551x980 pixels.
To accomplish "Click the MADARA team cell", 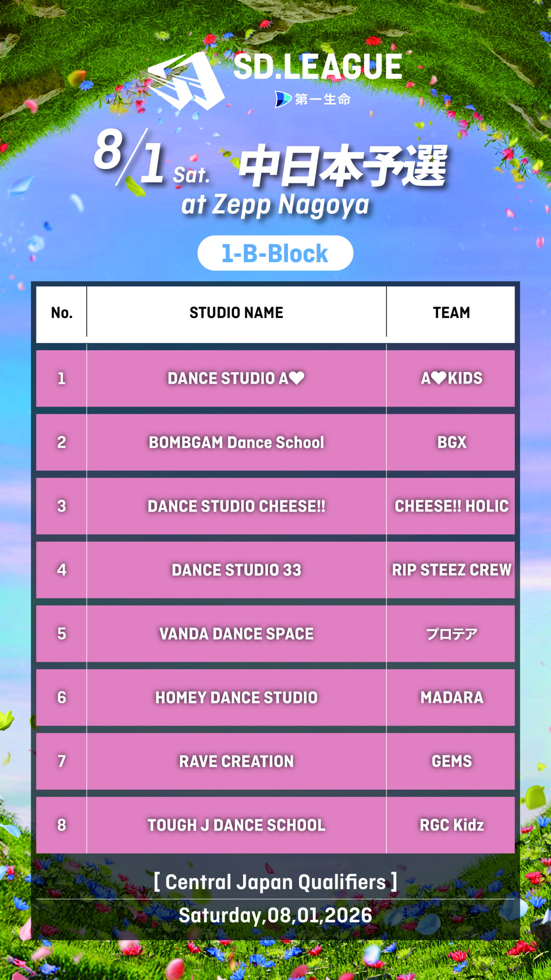I will (x=451, y=697).
